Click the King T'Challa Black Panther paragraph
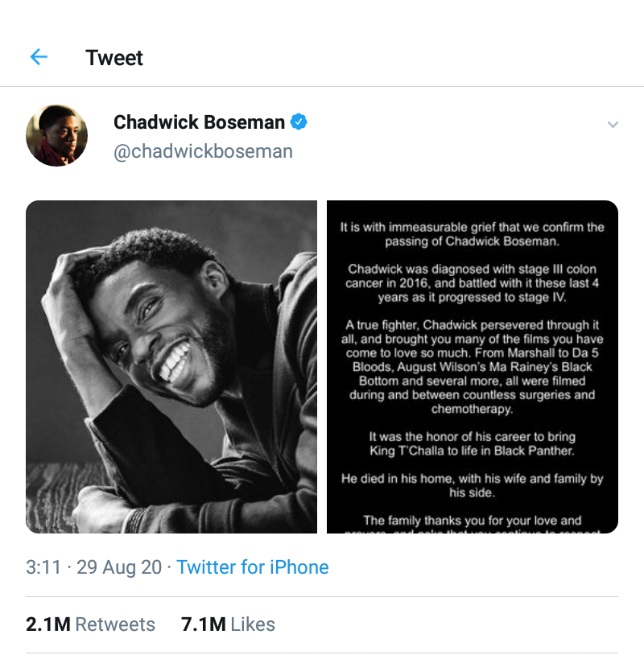This screenshot has width=644, height=655. click(473, 443)
